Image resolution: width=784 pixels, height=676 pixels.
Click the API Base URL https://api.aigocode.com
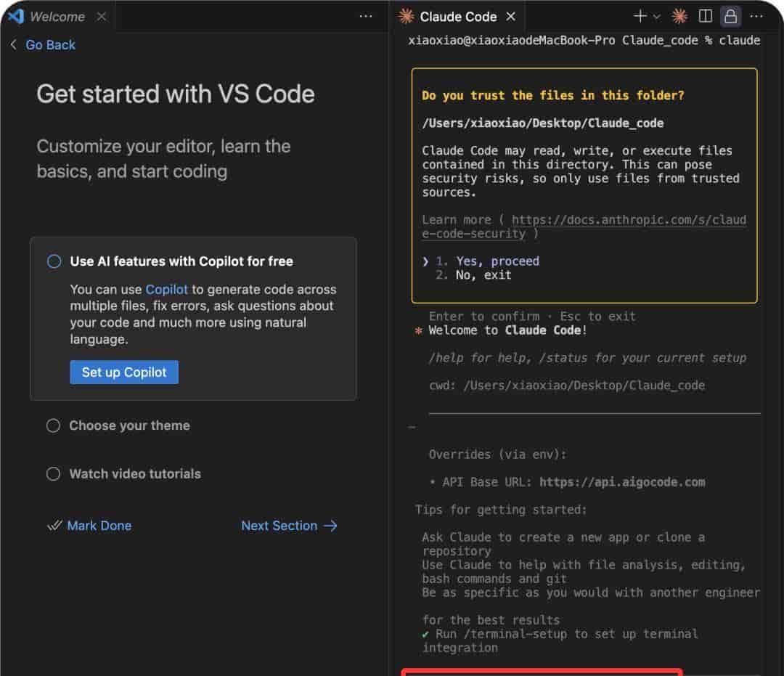tap(623, 482)
